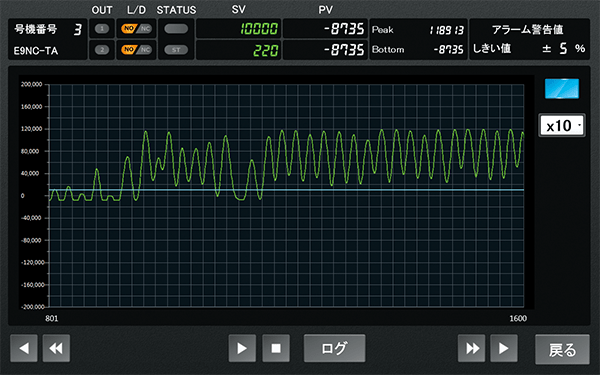Click the step-forward right arrow button
The image size is (600, 375).
pyautogui.click(x=504, y=348)
